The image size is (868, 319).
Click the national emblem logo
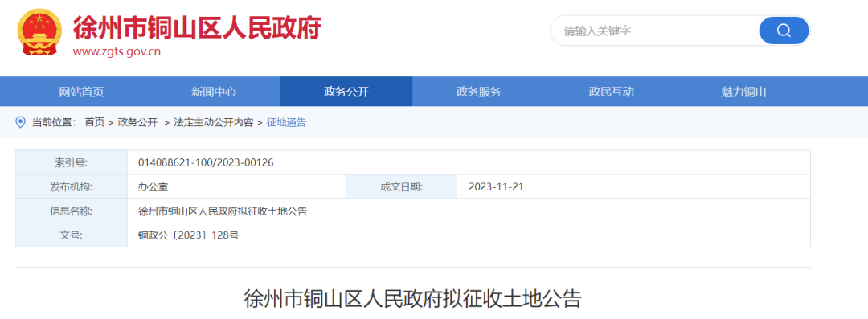39,33
